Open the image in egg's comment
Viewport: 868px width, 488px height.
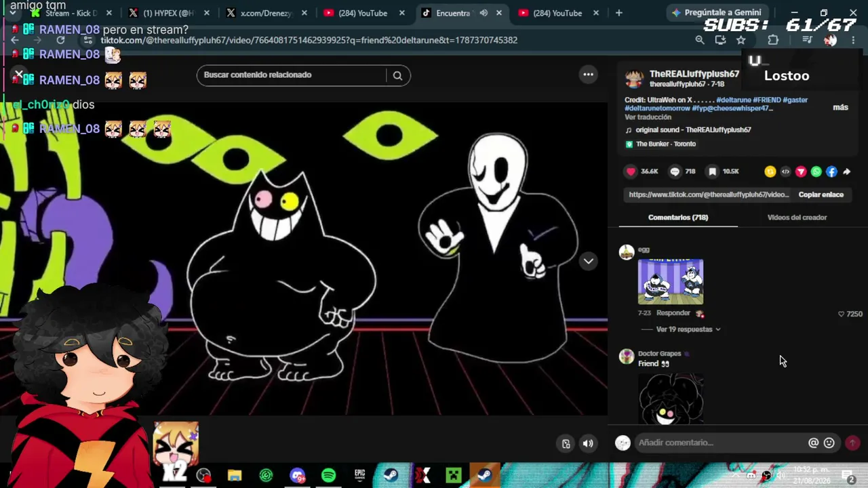671,281
